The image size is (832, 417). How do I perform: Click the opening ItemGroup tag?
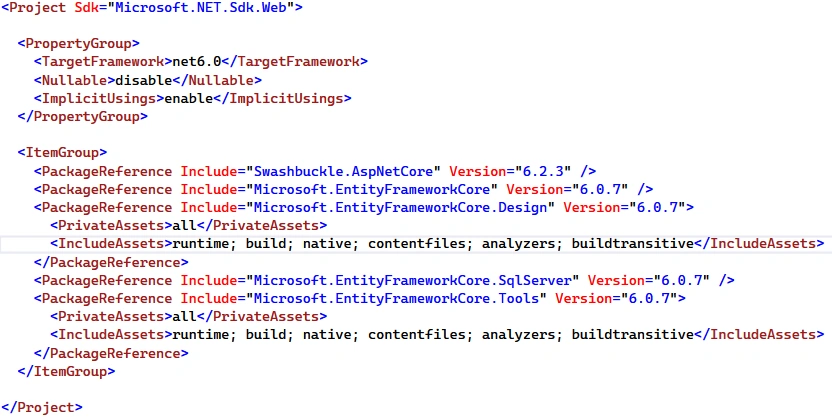pyautogui.click(x=62, y=153)
